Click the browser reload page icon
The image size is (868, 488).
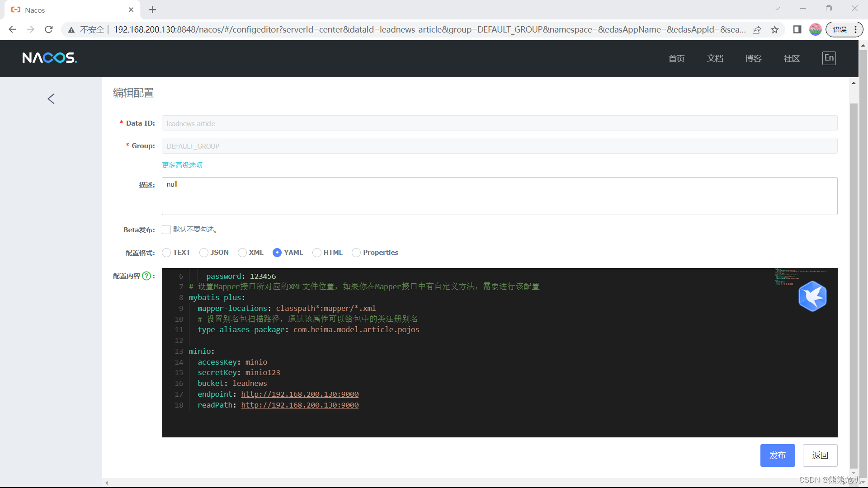pos(49,29)
